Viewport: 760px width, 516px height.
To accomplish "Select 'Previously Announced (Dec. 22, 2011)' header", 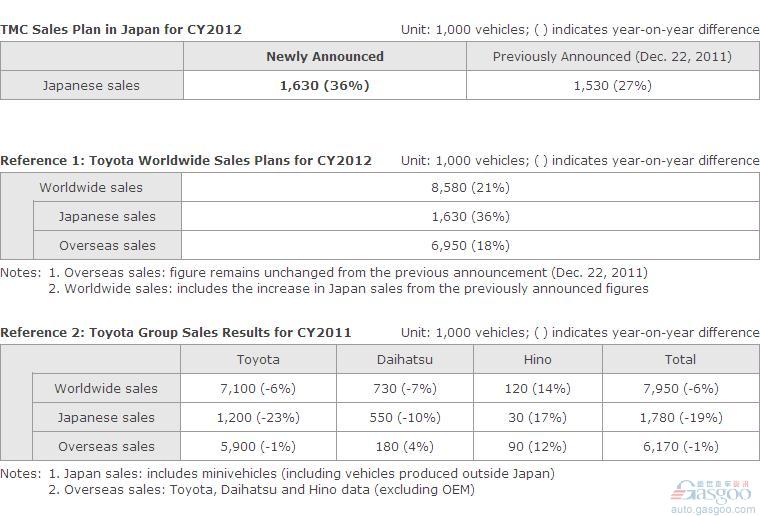I will pyautogui.click(x=612, y=56).
